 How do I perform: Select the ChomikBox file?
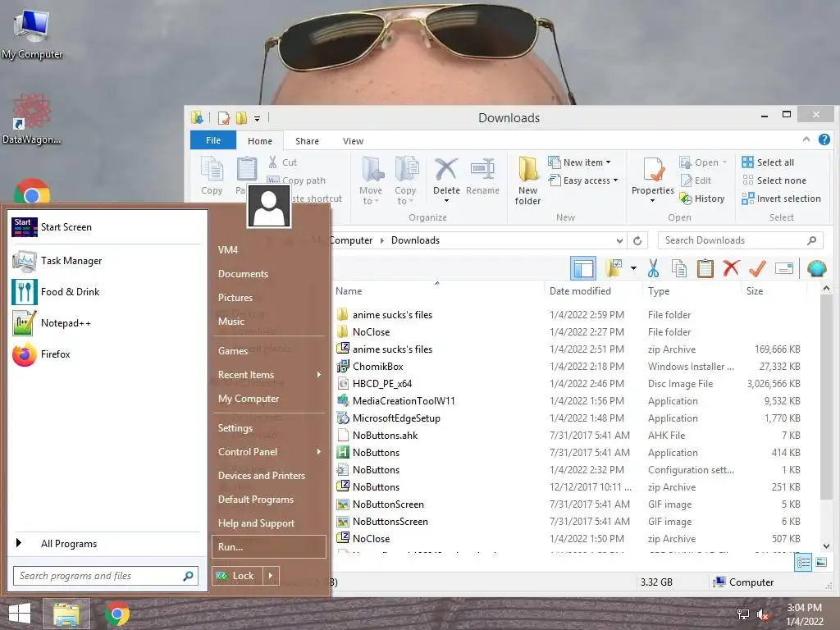[x=377, y=367]
